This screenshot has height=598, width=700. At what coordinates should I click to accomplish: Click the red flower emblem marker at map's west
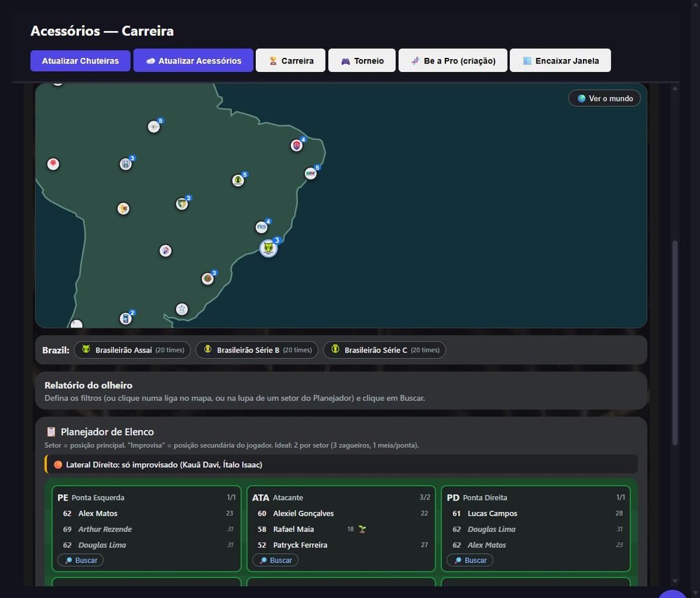pyautogui.click(x=53, y=163)
